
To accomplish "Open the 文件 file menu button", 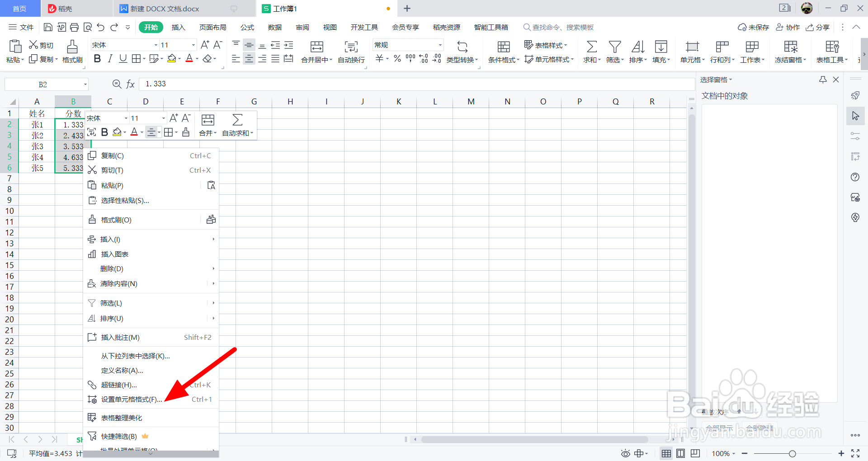I will (21, 28).
